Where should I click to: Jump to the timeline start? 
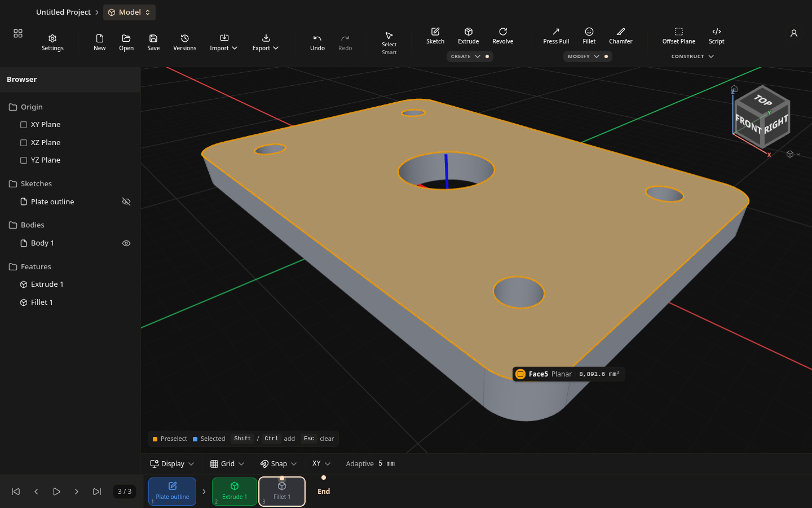[x=16, y=492]
